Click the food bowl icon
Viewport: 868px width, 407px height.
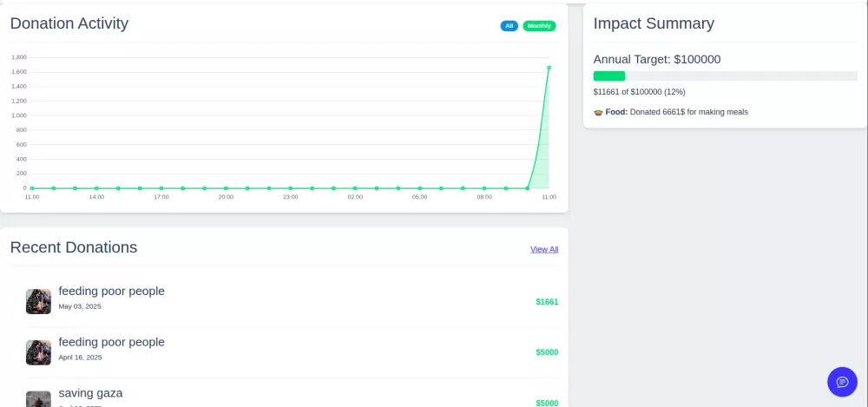(x=598, y=112)
